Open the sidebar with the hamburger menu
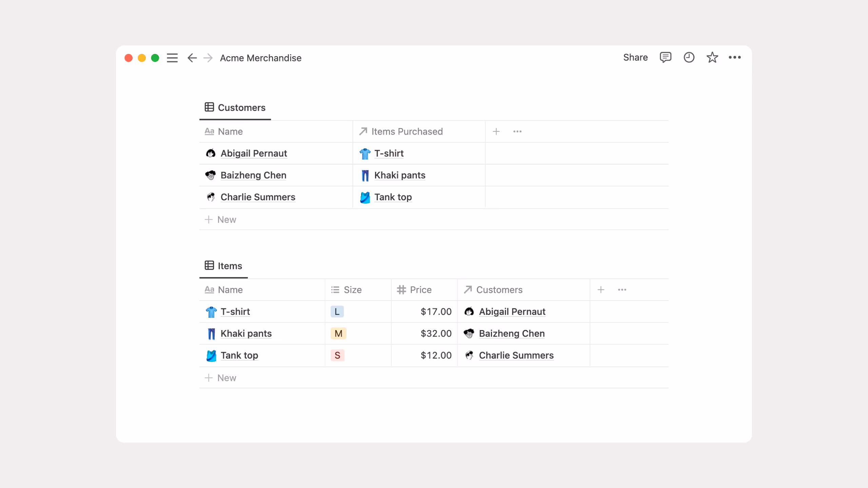Image resolution: width=868 pixels, height=488 pixels. coord(172,58)
